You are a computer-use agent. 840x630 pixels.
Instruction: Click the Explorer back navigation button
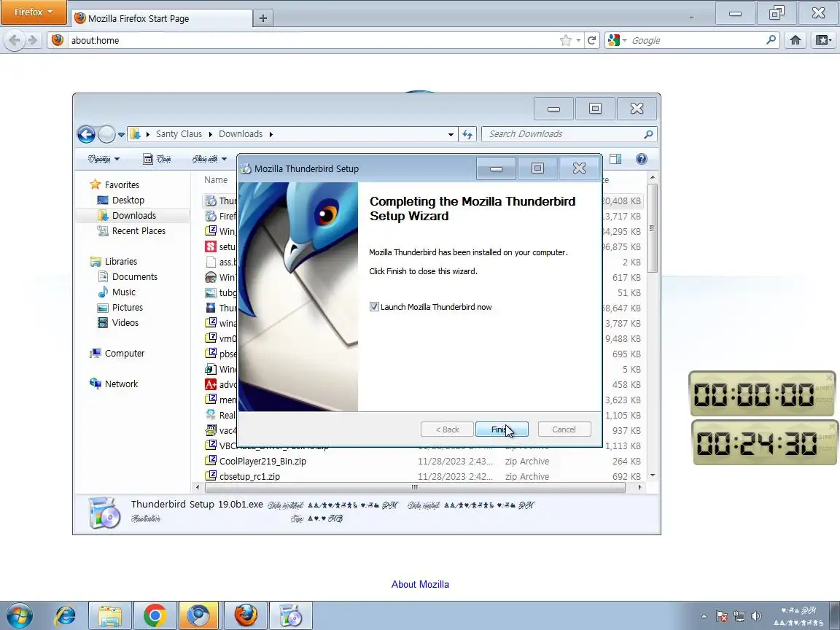[x=86, y=134]
